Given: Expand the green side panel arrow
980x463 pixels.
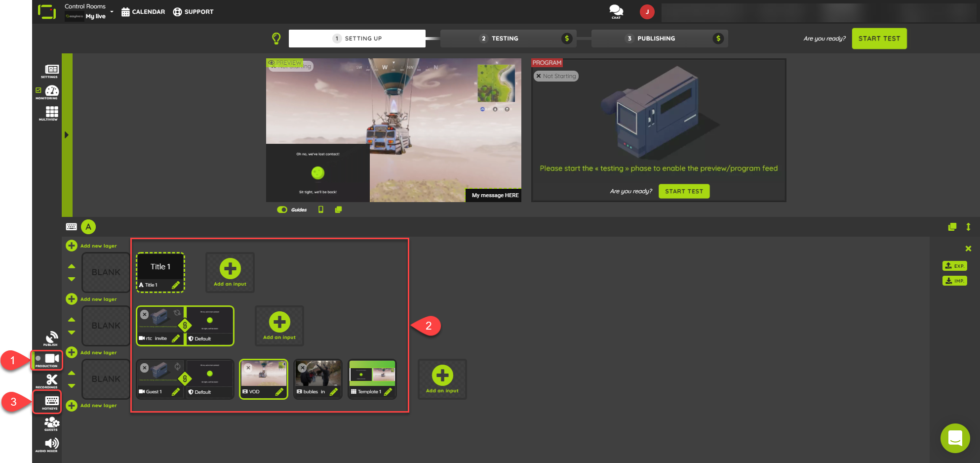Looking at the screenshot, I should (x=67, y=135).
